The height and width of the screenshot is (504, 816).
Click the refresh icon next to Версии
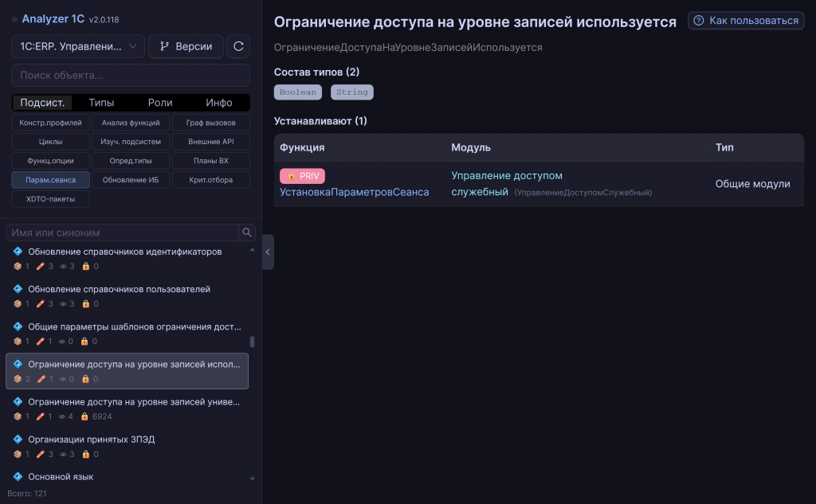pyautogui.click(x=238, y=46)
